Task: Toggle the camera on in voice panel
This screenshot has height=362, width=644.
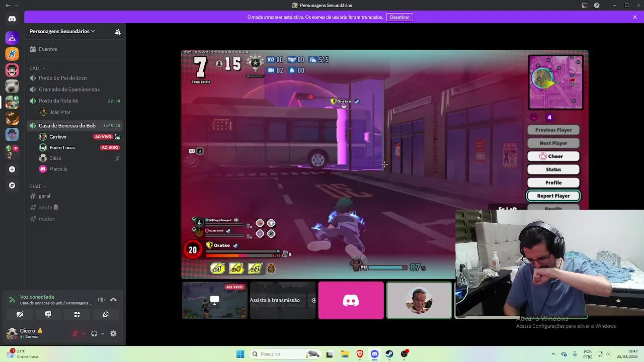Action: coord(20,314)
